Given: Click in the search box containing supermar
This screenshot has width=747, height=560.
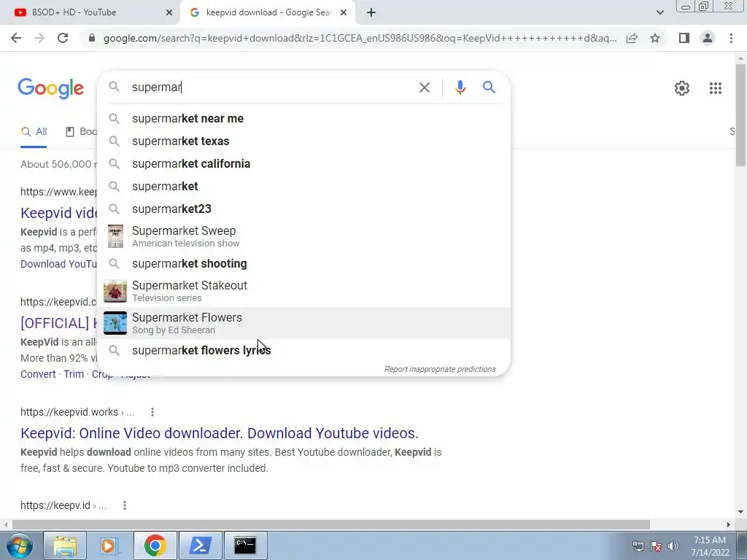Looking at the screenshot, I should (x=271, y=87).
